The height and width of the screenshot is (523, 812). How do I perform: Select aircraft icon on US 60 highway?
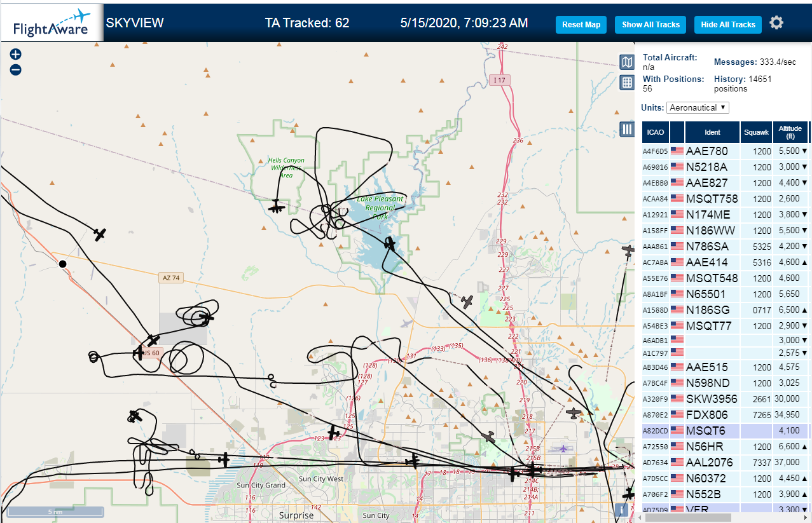click(x=139, y=351)
